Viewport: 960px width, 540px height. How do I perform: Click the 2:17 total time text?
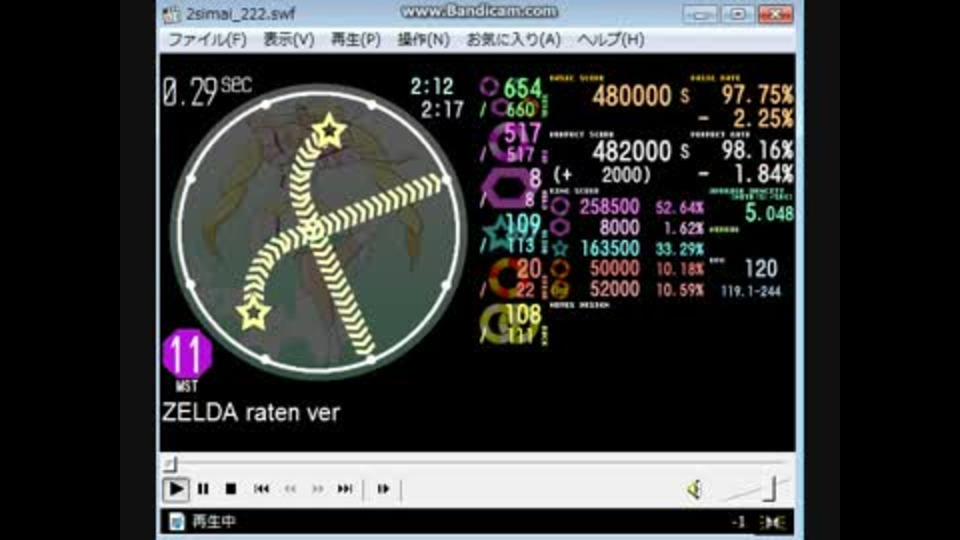coord(442,110)
